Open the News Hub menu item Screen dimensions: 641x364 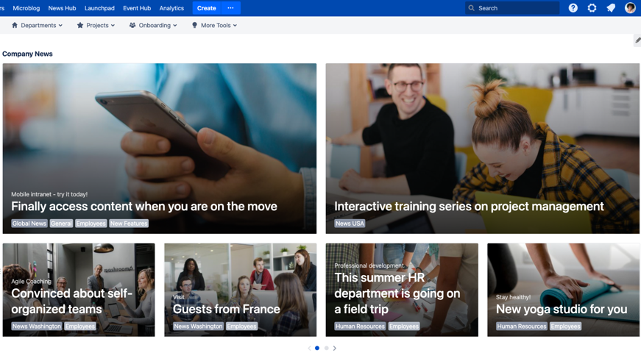pyautogui.click(x=62, y=8)
